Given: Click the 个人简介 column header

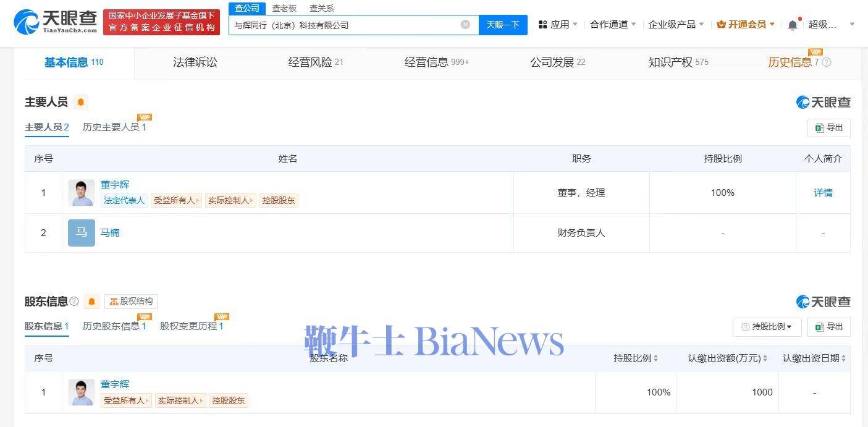Looking at the screenshot, I should pyautogui.click(x=823, y=159).
